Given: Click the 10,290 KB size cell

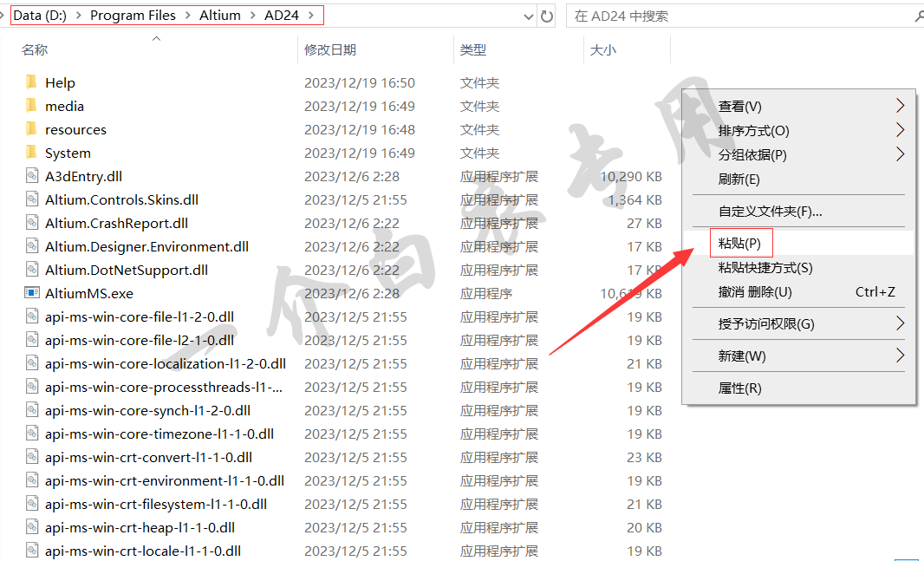Looking at the screenshot, I should [x=630, y=176].
